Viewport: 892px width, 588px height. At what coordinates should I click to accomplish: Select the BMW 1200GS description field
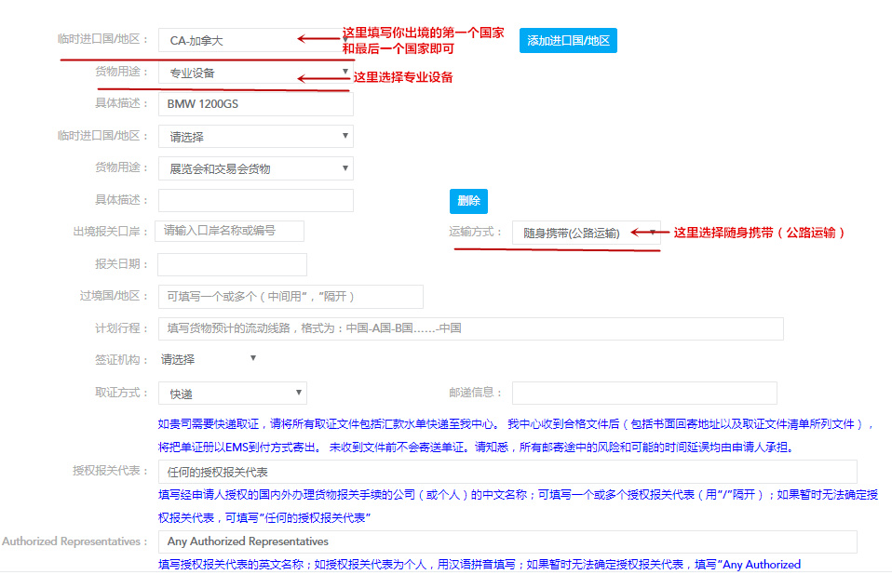click(x=256, y=103)
